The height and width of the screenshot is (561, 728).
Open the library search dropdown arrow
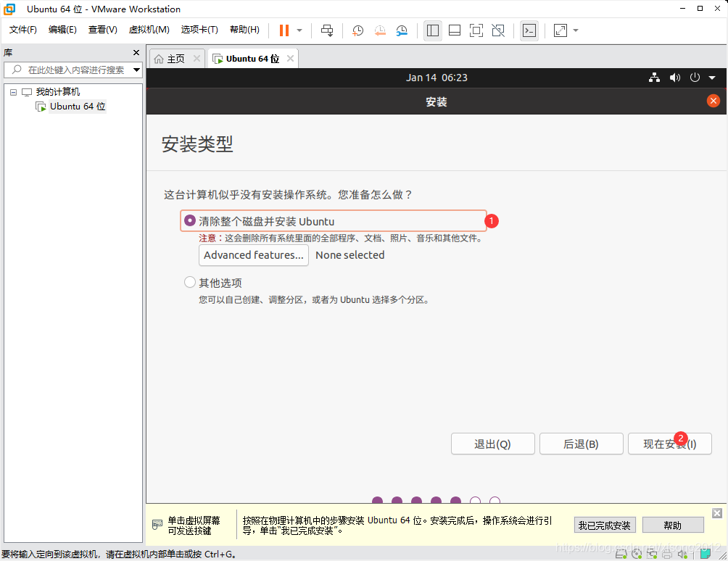click(136, 70)
